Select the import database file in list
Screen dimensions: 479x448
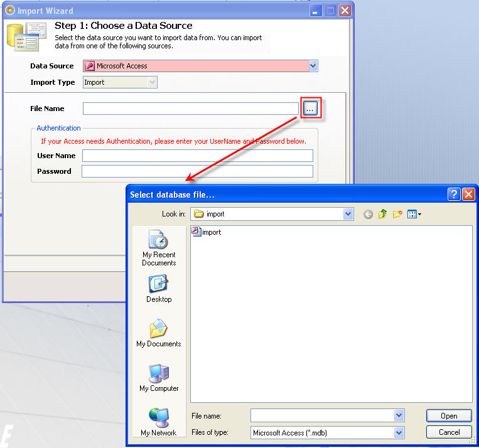click(x=206, y=232)
